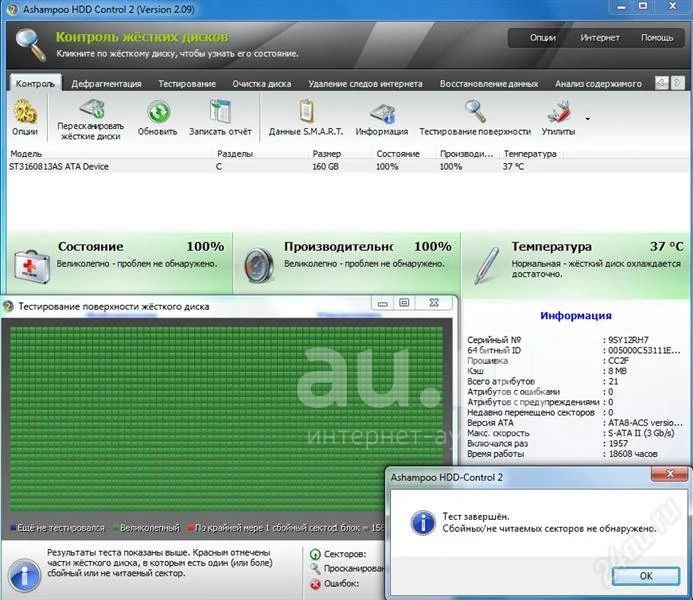This screenshot has height=600, width=693.
Task: Minimize the surface testing window
Action: pyautogui.click(x=383, y=303)
